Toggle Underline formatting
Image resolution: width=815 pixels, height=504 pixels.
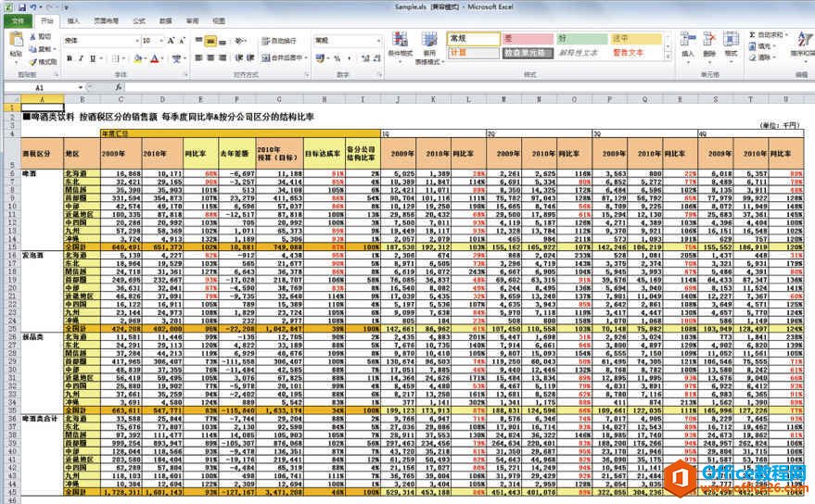(93, 58)
